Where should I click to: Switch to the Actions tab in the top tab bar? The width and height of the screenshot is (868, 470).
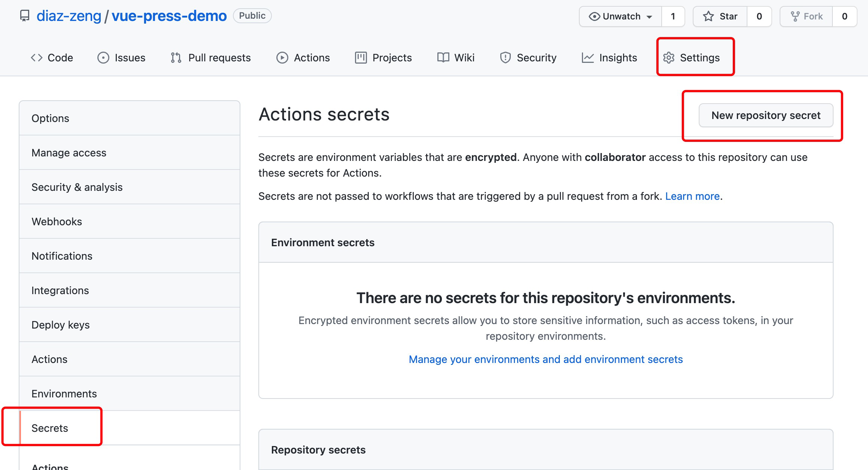pos(303,58)
